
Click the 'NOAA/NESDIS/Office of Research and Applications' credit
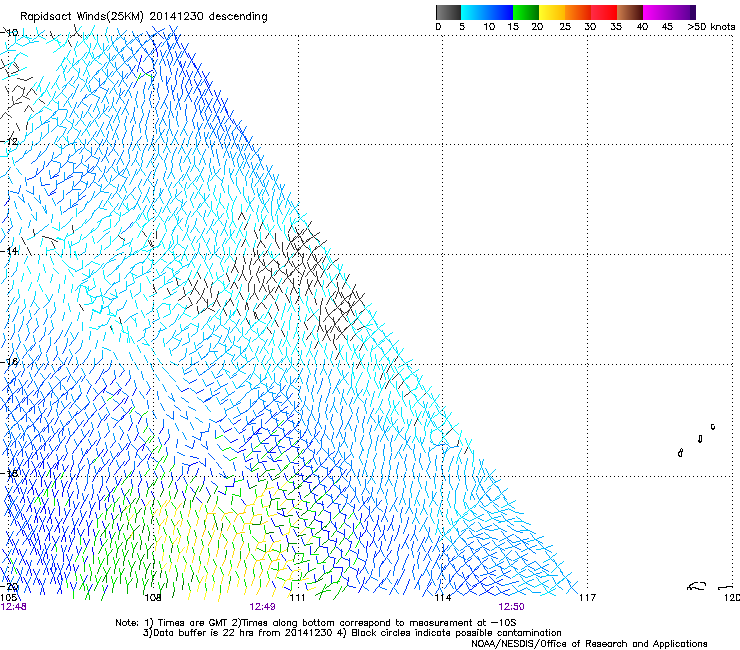pyautogui.click(x=589, y=644)
